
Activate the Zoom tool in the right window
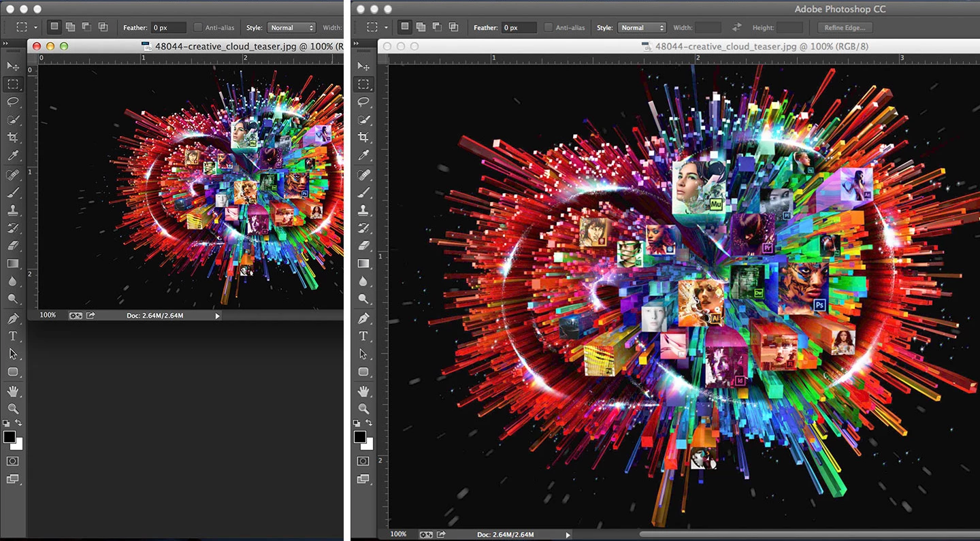click(363, 408)
